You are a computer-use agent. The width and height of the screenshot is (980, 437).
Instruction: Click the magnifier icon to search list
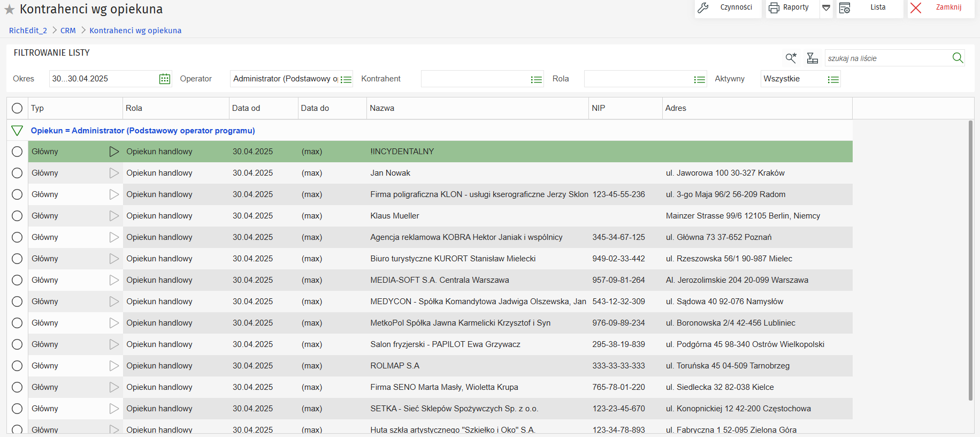pos(958,58)
